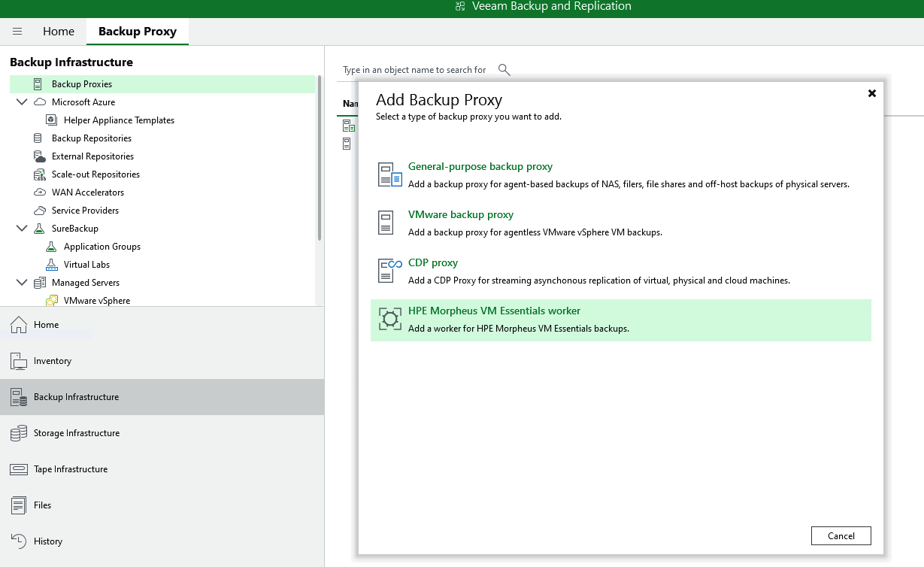Click the Backup Repositories database icon
Image resolution: width=924 pixels, height=567 pixels.
point(38,138)
